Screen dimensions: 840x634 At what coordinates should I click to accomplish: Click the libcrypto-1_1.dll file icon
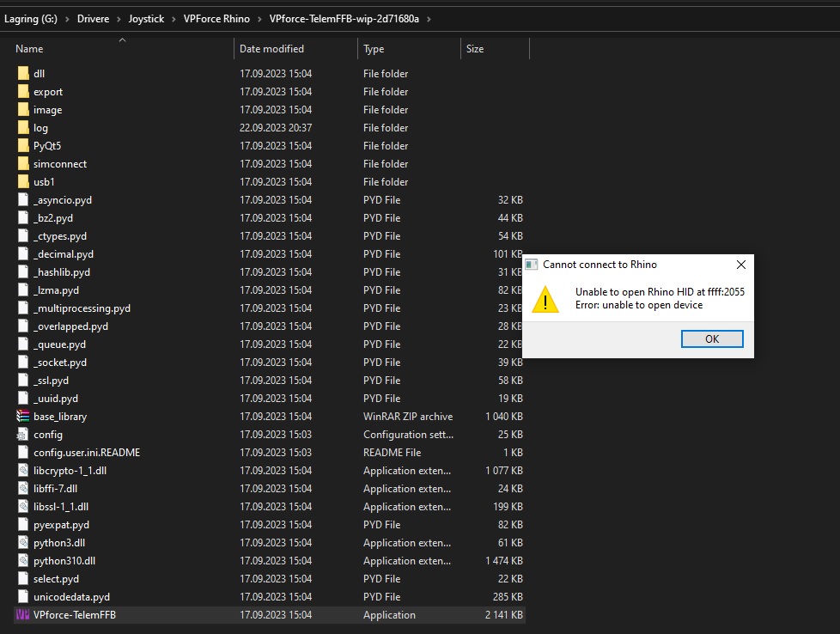[23, 470]
